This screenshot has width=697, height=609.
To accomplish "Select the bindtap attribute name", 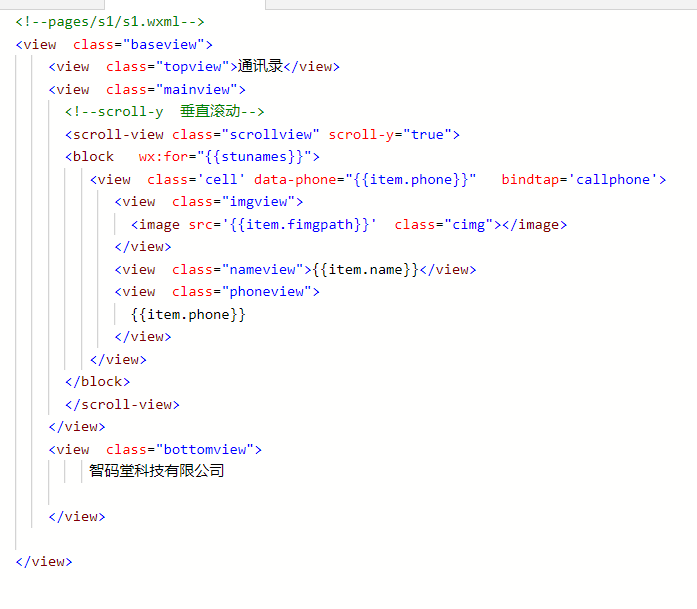I will [530, 180].
